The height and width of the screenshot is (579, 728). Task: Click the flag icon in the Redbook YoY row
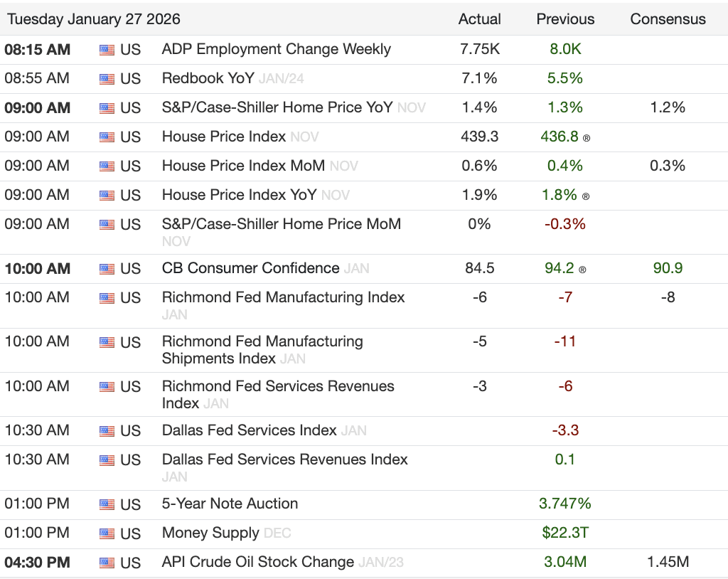pyautogui.click(x=107, y=79)
